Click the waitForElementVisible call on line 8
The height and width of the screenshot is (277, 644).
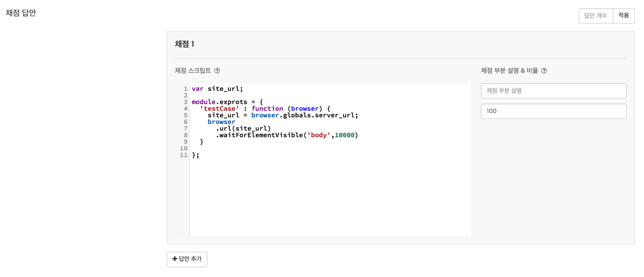pyautogui.click(x=259, y=135)
